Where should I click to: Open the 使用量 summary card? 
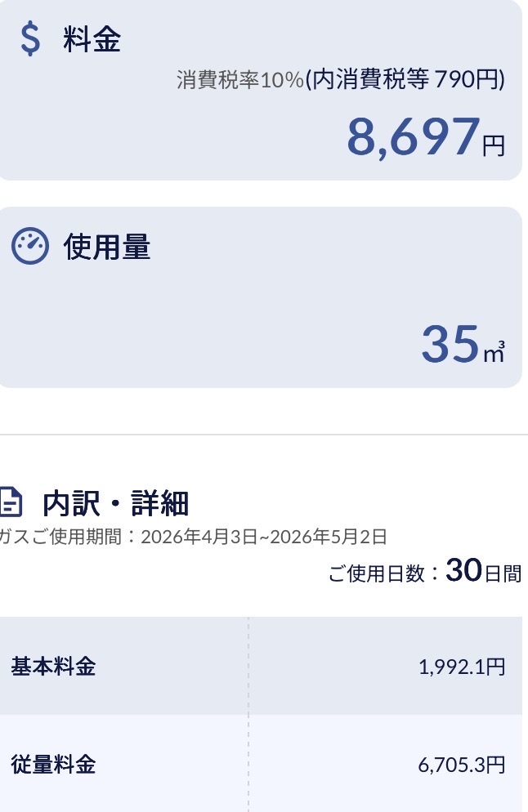click(261, 297)
